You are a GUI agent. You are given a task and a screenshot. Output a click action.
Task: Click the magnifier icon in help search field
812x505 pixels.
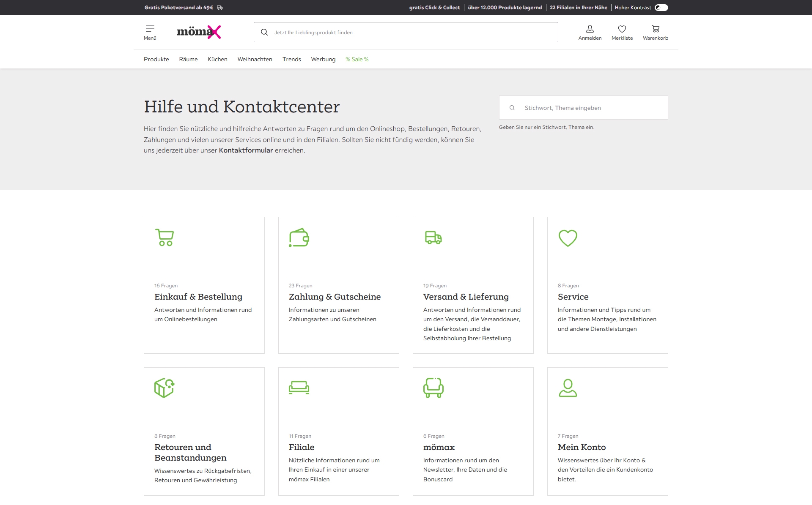coord(512,108)
